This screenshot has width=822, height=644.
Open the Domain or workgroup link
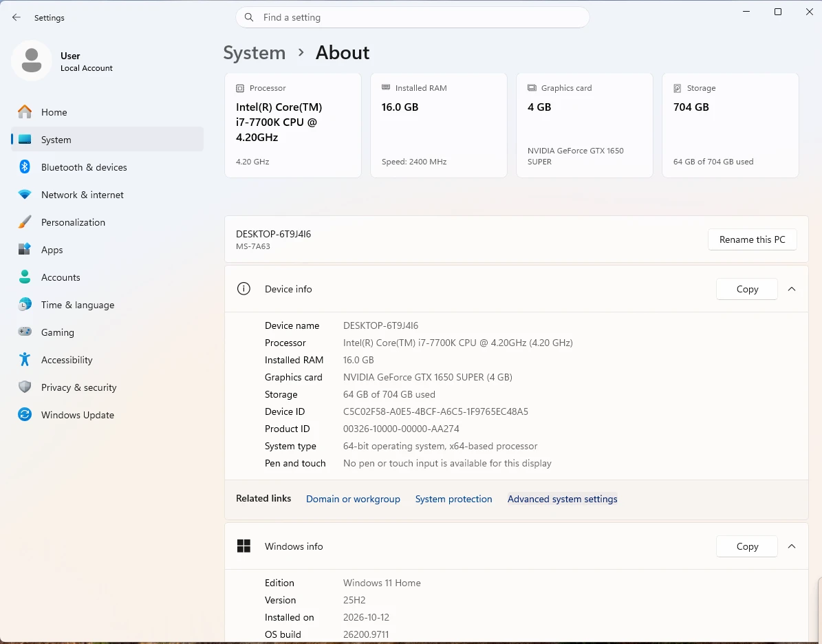click(x=353, y=499)
